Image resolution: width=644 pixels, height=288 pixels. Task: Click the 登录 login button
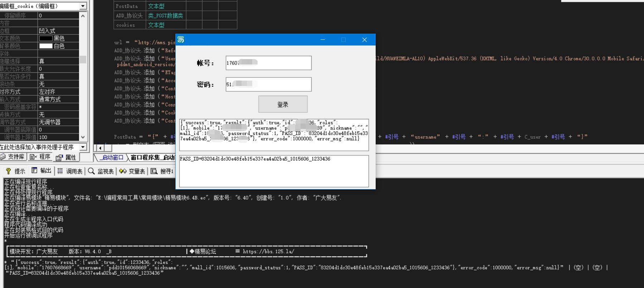(x=283, y=104)
